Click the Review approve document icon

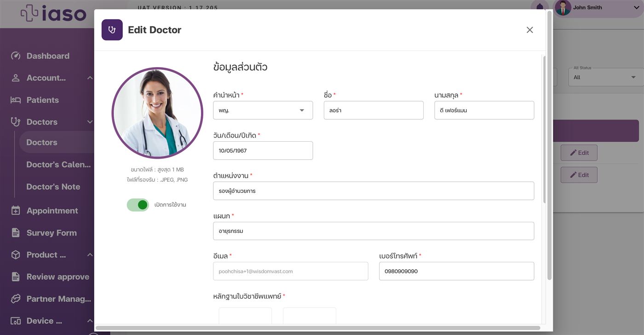(16, 277)
